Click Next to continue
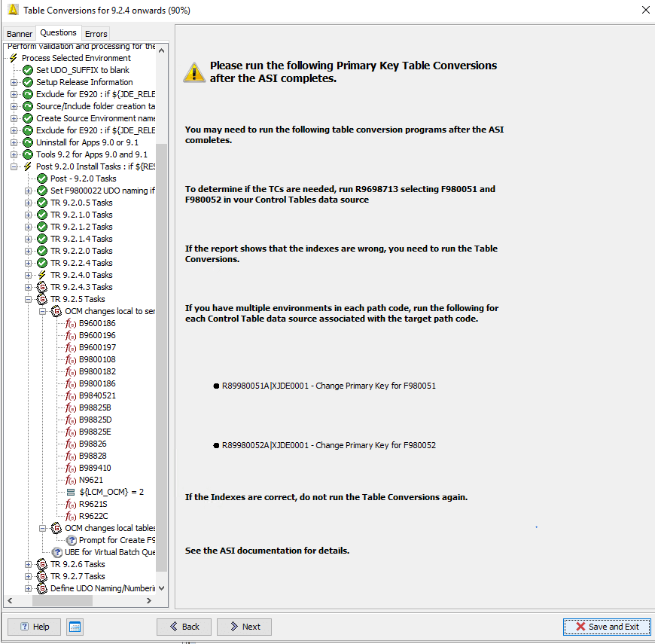655x644 pixels. point(245,627)
